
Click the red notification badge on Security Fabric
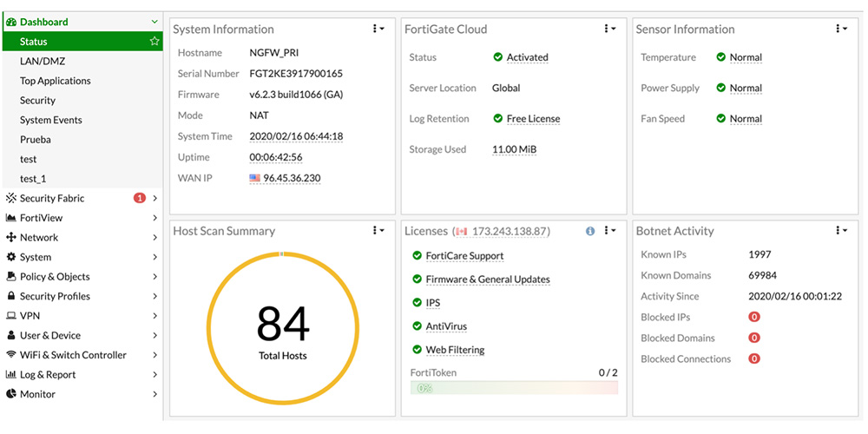click(x=139, y=199)
